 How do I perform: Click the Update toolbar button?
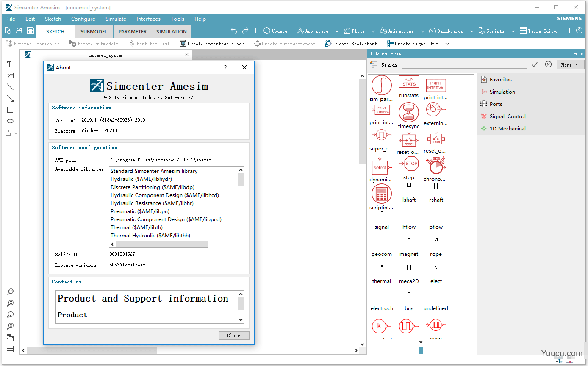[x=275, y=31]
